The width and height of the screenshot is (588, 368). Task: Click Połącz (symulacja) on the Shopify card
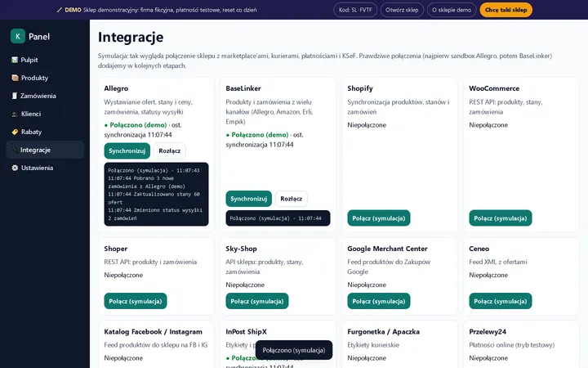[x=379, y=218]
